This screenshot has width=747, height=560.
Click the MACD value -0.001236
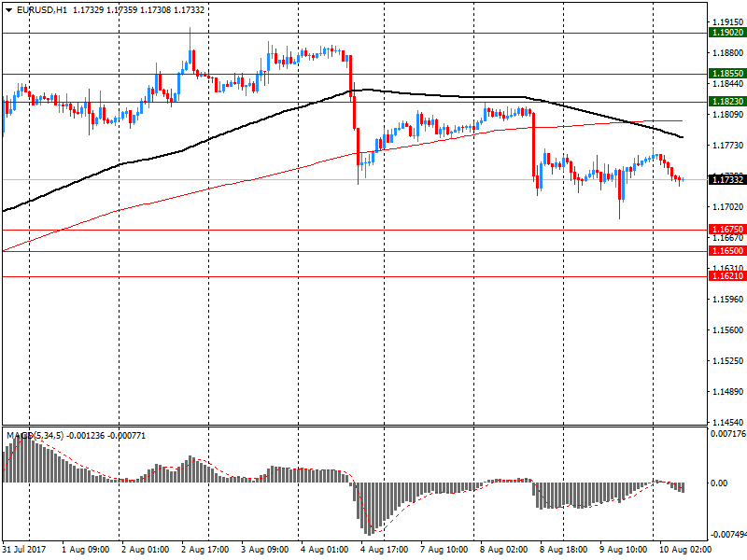(x=85, y=436)
